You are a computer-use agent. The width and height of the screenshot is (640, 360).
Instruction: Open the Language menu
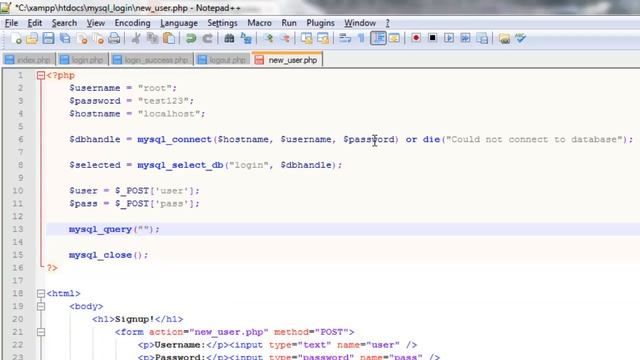(179, 23)
